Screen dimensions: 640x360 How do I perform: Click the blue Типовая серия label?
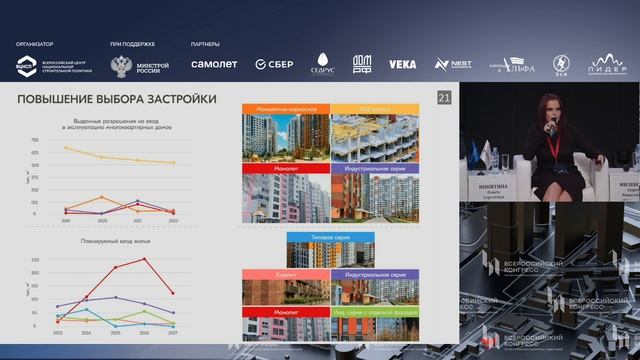pyautogui.click(x=331, y=237)
